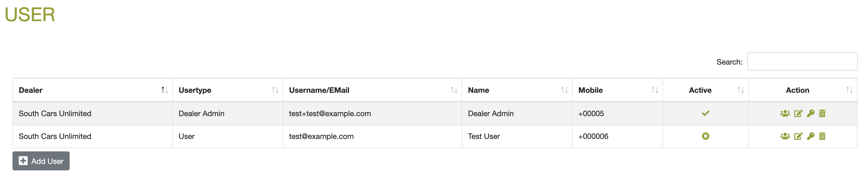Image resolution: width=868 pixels, height=178 pixels.
Task: Delete Test User with trash icon
Action: tap(822, 136)
